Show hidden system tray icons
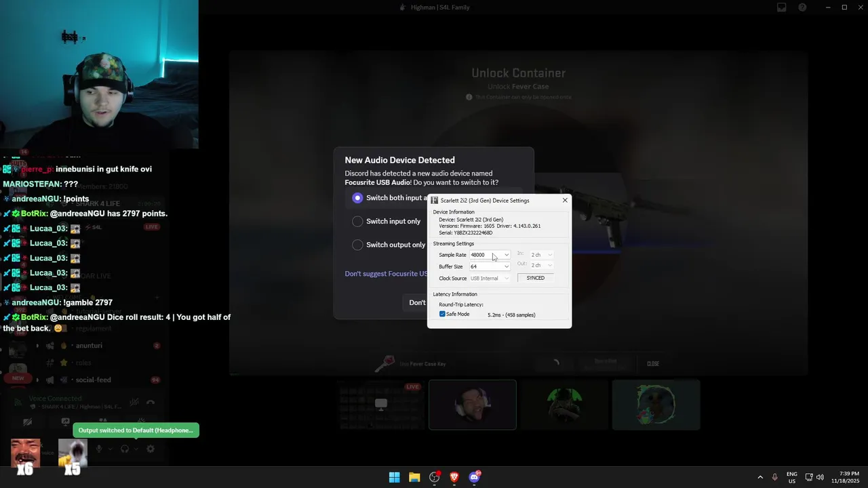This screenshot has width=868, height=488. tap(760, 477)
